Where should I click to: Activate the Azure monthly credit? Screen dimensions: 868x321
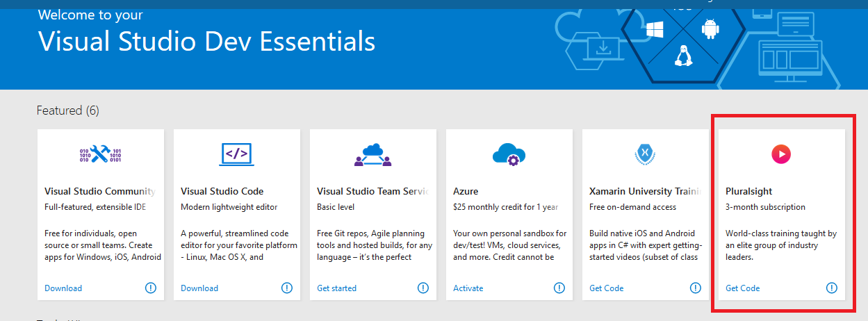pos(468,288)
